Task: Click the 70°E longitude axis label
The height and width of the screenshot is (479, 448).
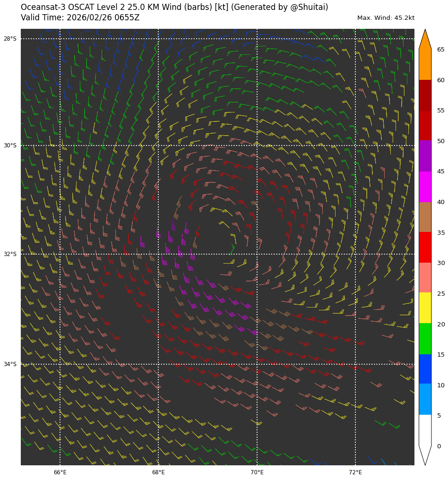Action: tap(257, 472)
